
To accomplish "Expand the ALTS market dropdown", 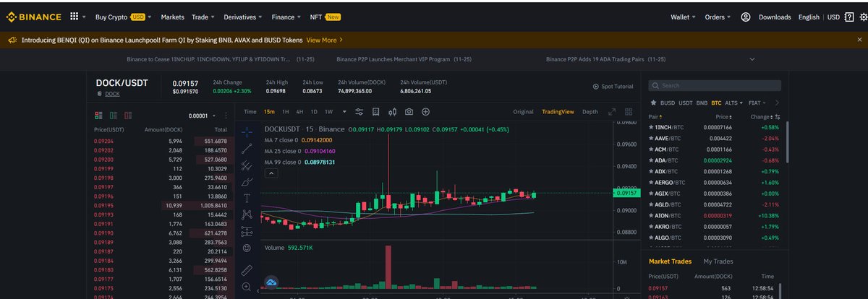I will [x=736, y=103].
